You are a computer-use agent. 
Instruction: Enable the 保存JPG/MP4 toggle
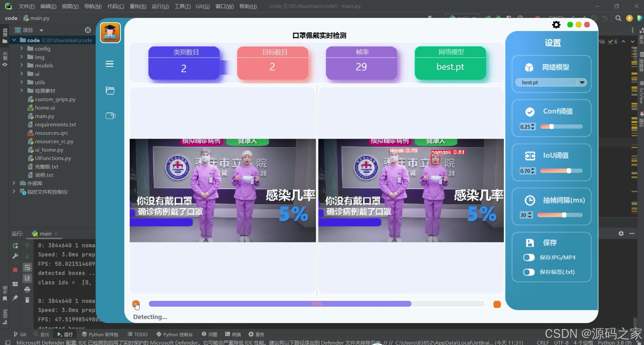(x=529, y=257)
